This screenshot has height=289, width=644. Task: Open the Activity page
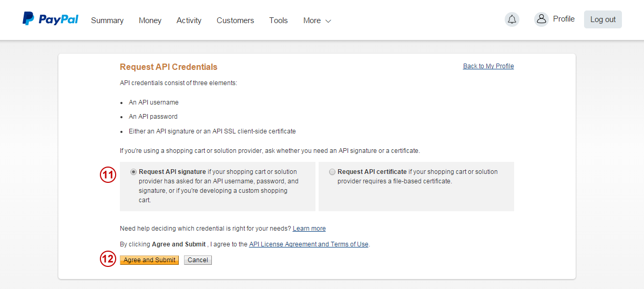tap(189, 20)
